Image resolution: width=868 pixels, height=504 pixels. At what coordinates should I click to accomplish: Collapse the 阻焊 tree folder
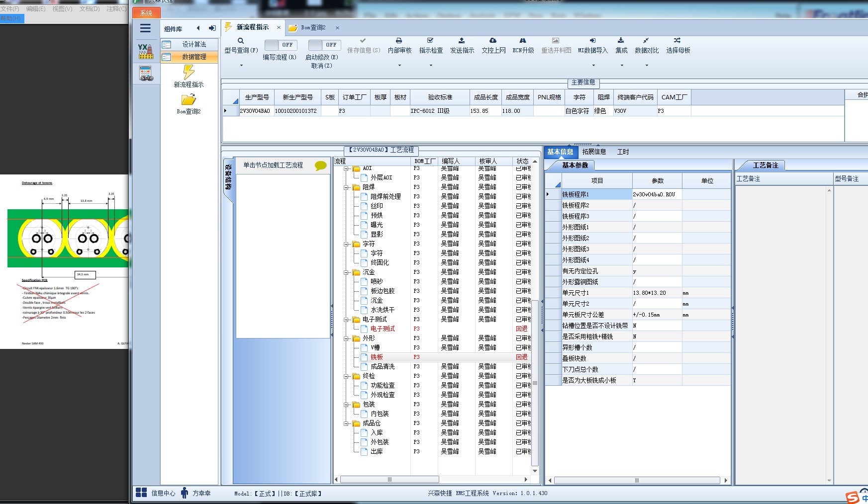[x=346, y=187]
